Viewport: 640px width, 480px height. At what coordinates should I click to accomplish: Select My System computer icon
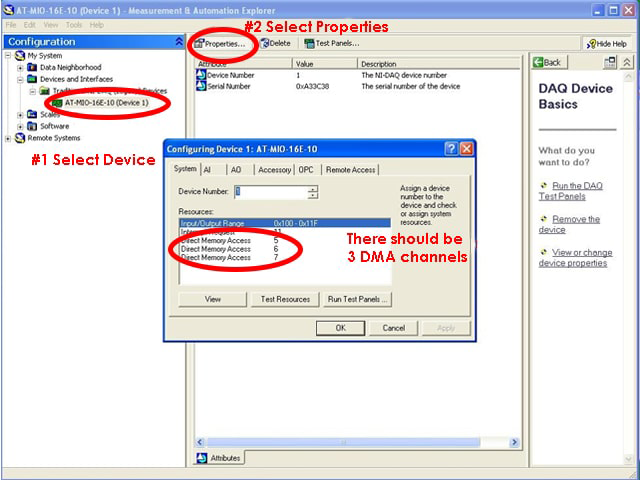click(x=20, y=55)
